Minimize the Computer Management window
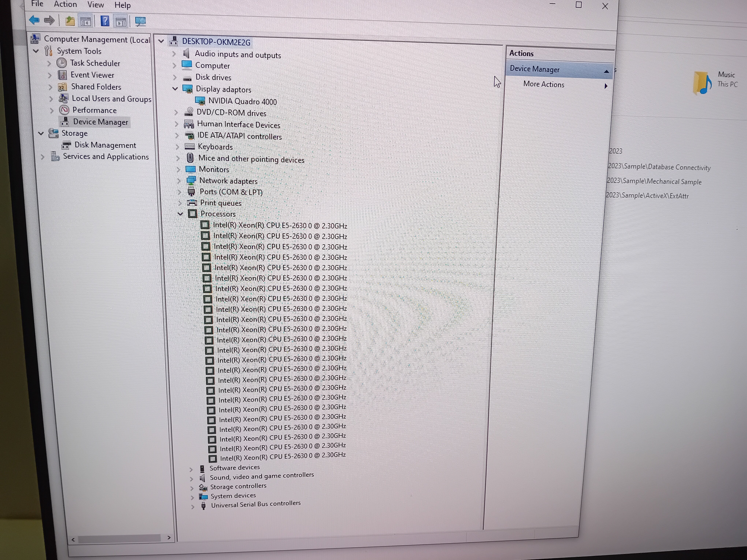This screenshot has width=747, height=560. point(553,4)
